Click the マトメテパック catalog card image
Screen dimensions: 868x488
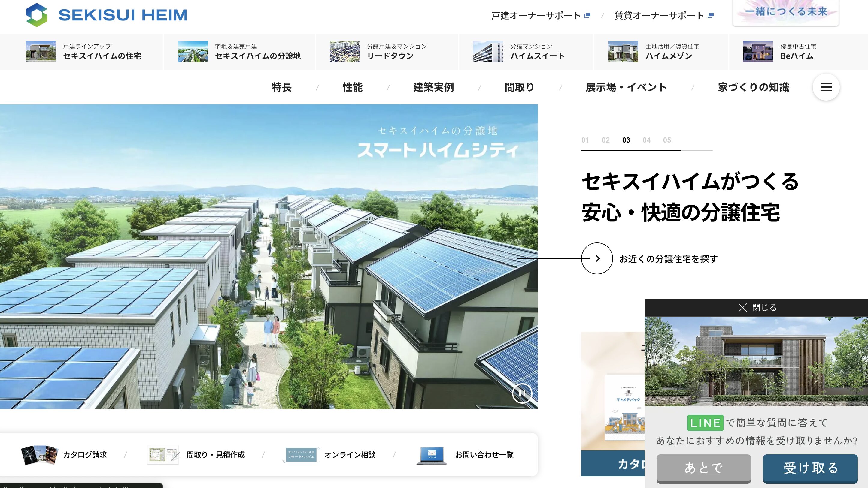613,391
